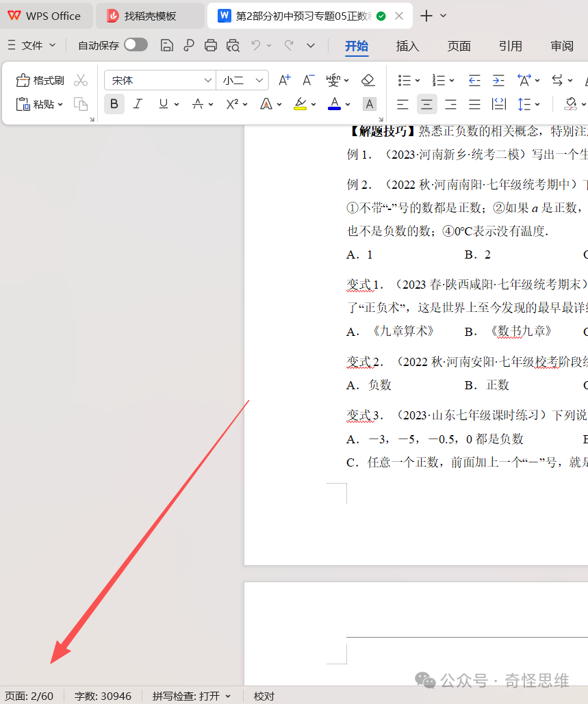Click the shading paint bucket icon
This screenshot has height=704, width=588.
point(571,104)
